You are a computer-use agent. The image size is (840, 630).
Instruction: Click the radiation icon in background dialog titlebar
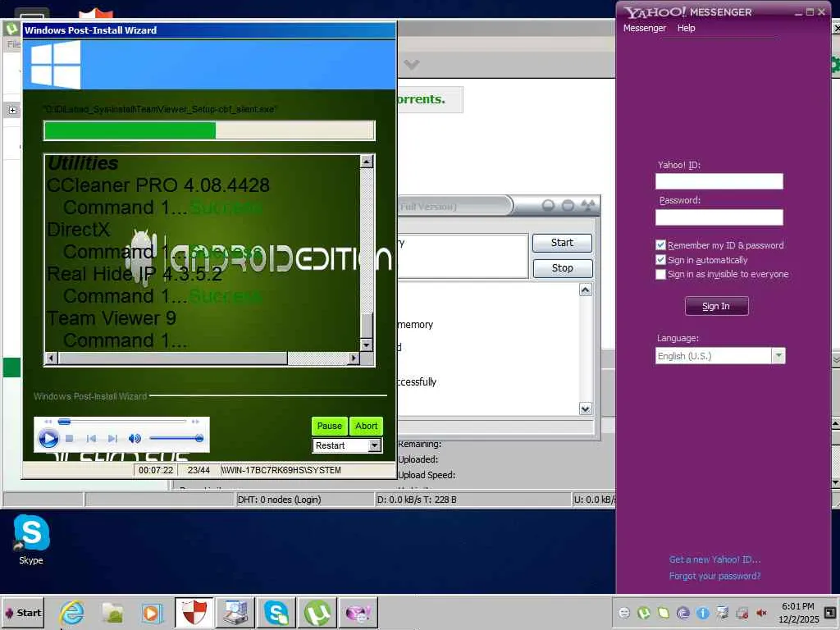588,205
